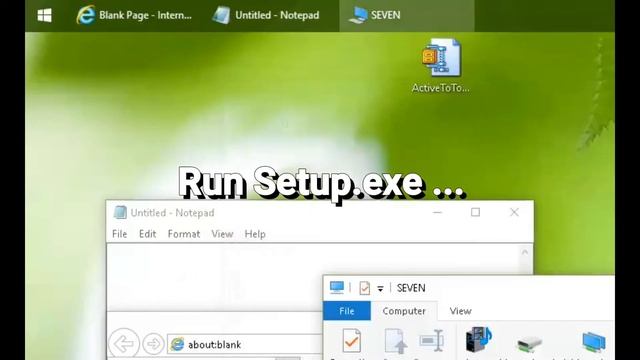Select the ActiveToTo... archive desktop icon
This screenshot has height=360, width=640.
(x=441, y=66)
